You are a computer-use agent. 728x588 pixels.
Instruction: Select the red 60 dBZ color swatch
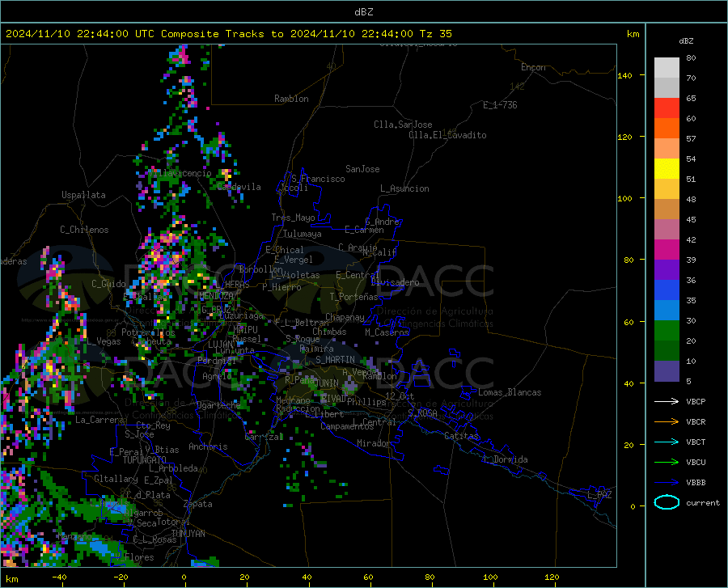(667, 108)
